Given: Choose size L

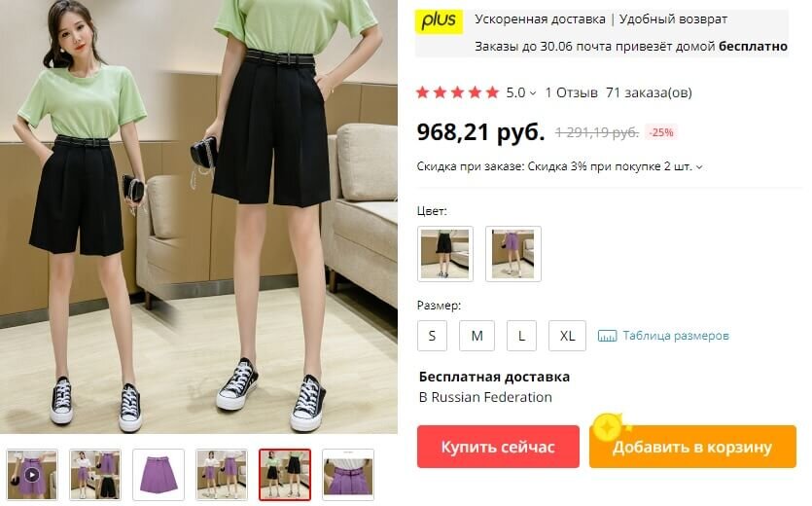Looking at the screenshot, I should [521, 336].
